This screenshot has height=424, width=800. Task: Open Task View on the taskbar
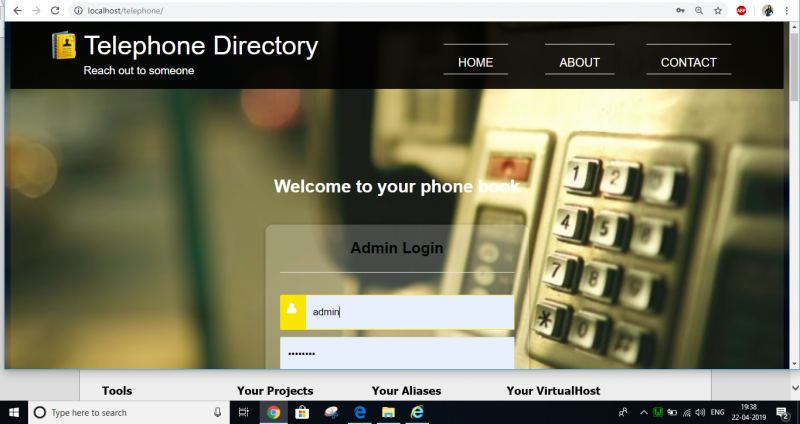[x=243, y=412]
